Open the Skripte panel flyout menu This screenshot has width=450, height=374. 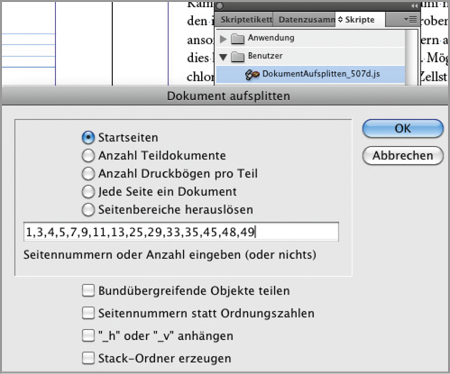coord(410,19)
